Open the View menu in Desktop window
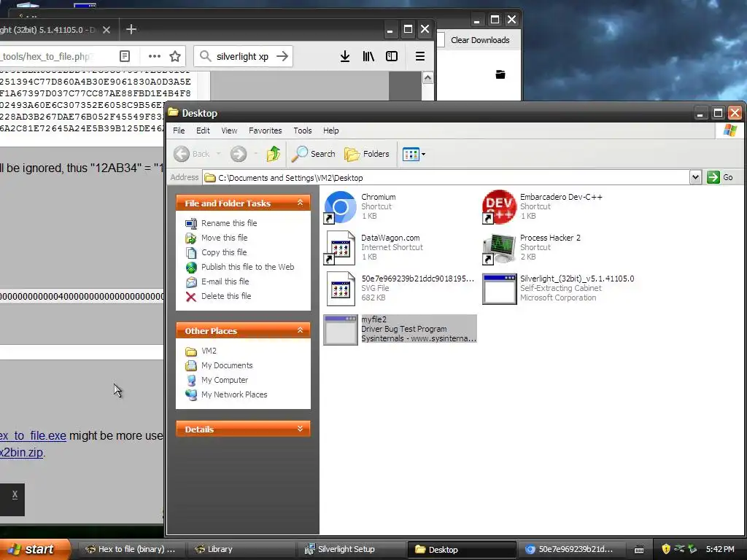Screen dimensions: 747x560 coord(229,131)
